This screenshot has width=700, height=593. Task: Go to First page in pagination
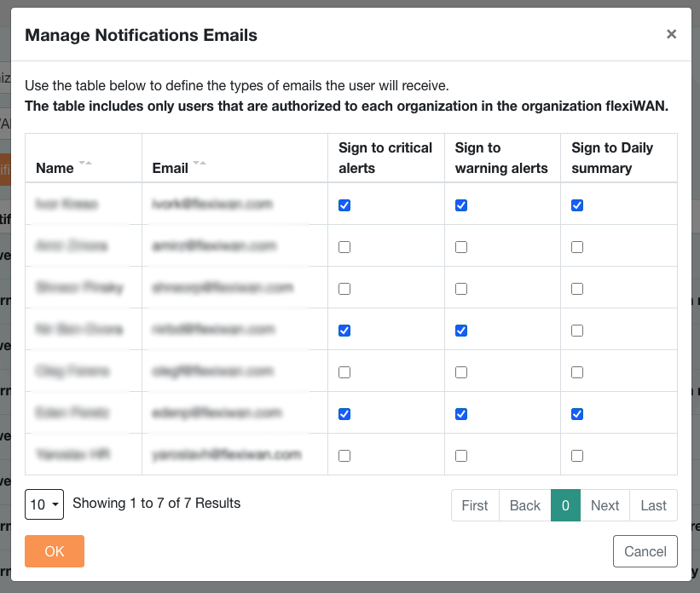[475, 505]
